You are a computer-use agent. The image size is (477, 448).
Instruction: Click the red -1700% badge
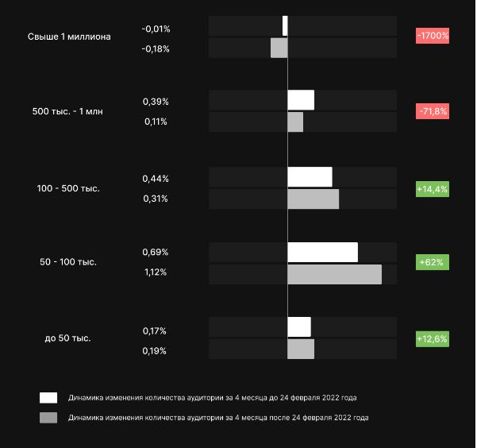433,36
